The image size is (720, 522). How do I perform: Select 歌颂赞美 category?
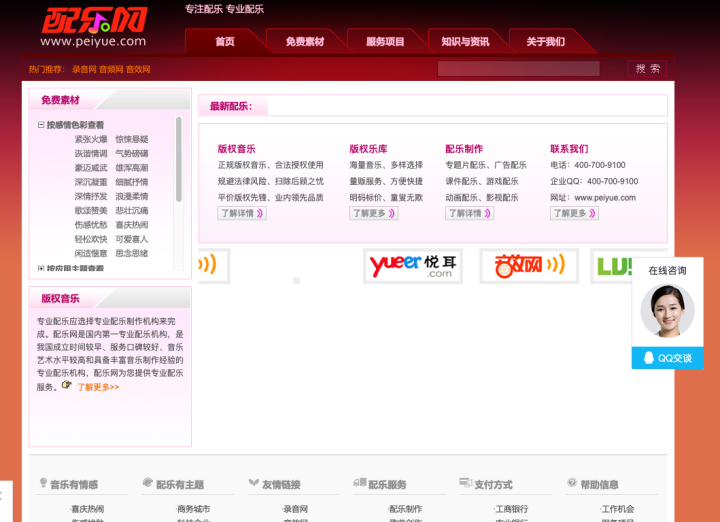pyautogui.click(x=91, y=210)
